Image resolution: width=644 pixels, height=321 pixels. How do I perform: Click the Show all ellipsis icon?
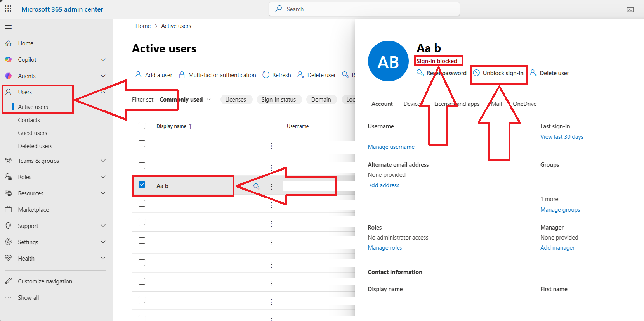[x=8, y=297]
